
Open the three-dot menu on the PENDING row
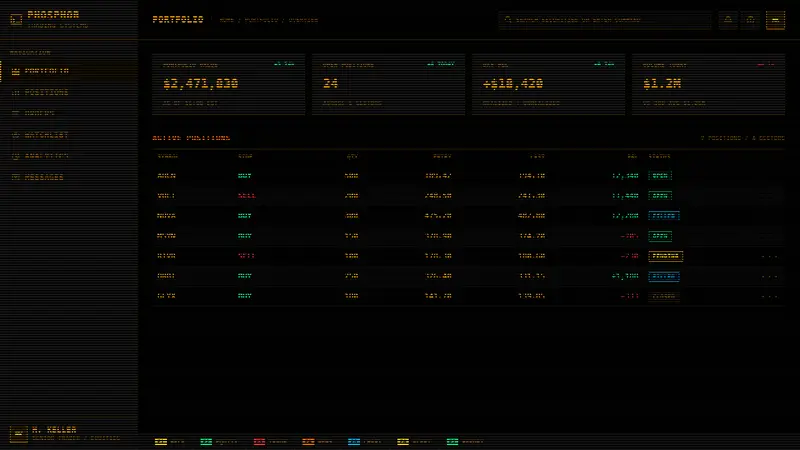tap(769, 256)
